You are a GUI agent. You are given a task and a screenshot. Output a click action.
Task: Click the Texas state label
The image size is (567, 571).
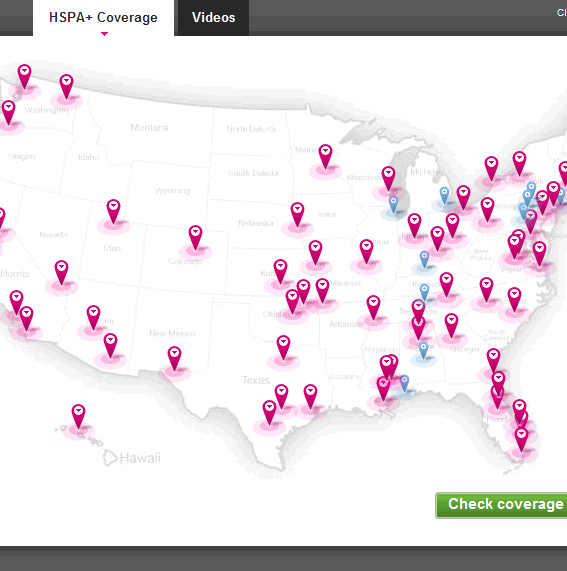pyautogui.click(x=256, y=380)
